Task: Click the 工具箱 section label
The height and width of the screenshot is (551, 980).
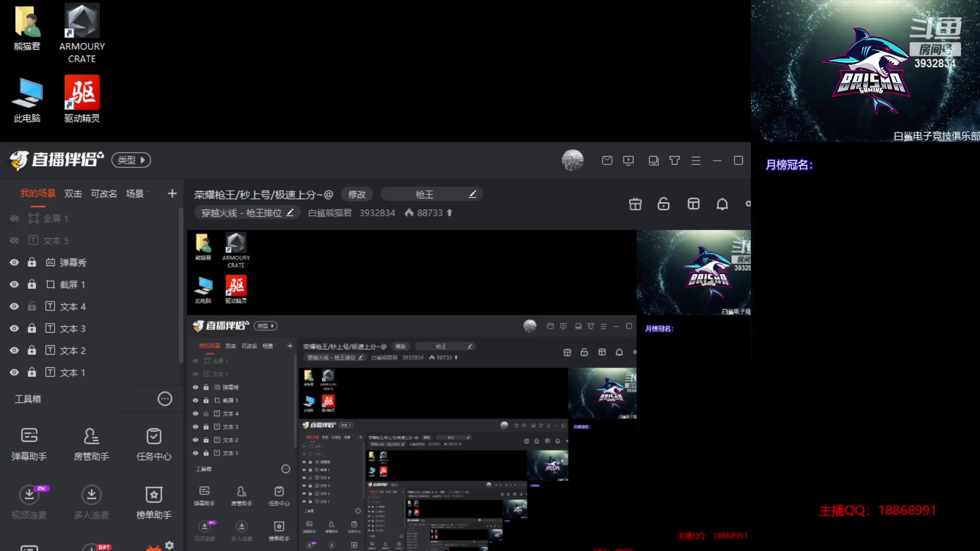Action: [28, 399]
